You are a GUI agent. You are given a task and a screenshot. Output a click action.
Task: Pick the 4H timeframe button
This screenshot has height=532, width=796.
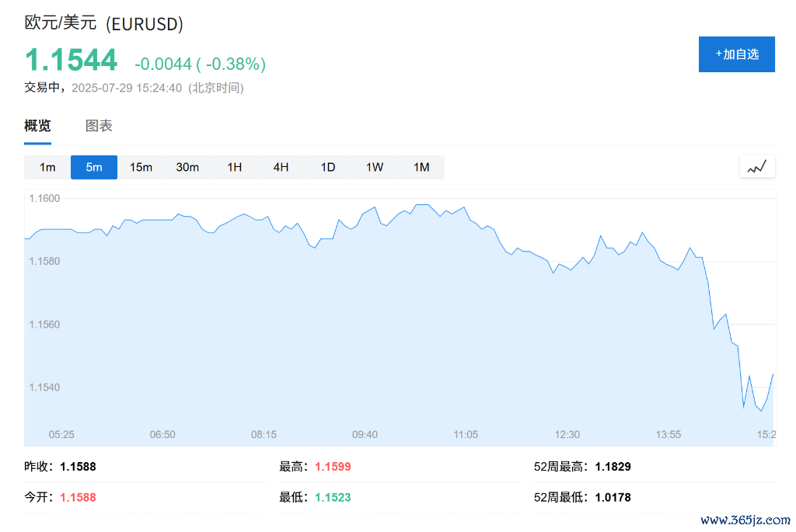click(x=281, y=167)
